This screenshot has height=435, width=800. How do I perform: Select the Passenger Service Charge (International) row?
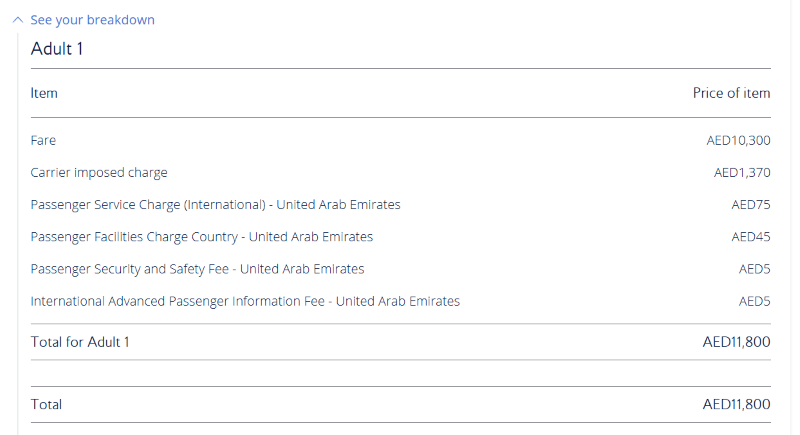tap(401, 204)
